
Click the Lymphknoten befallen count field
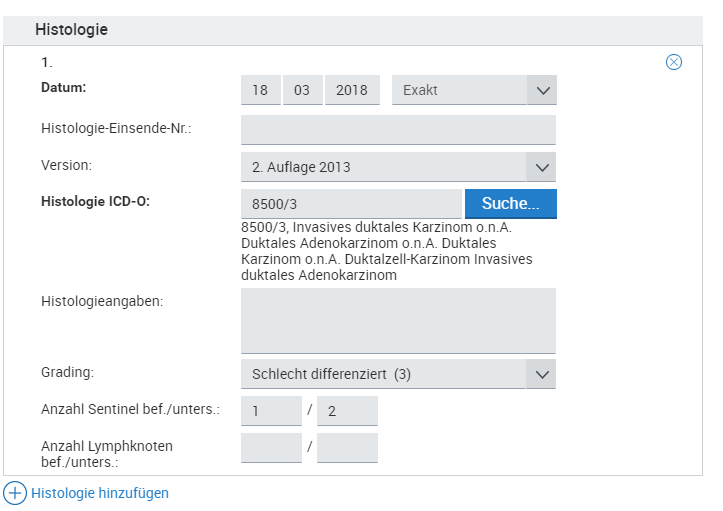point(271,447)
